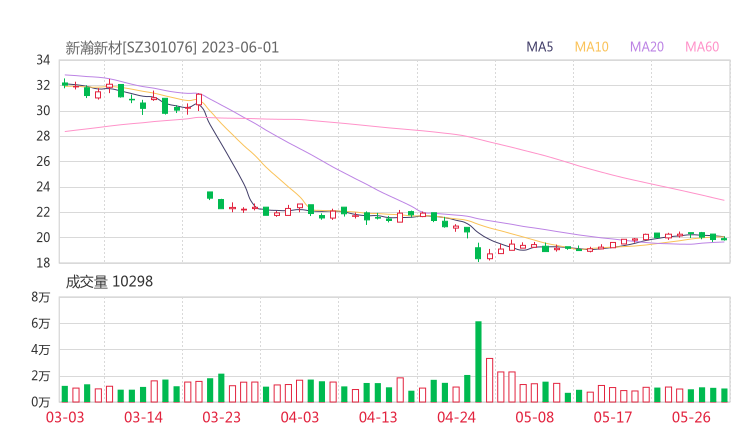Click the stock title 新瀚新材[SZ301076]
The height and width of the screenshot is (440, 740).
(131, 47)
